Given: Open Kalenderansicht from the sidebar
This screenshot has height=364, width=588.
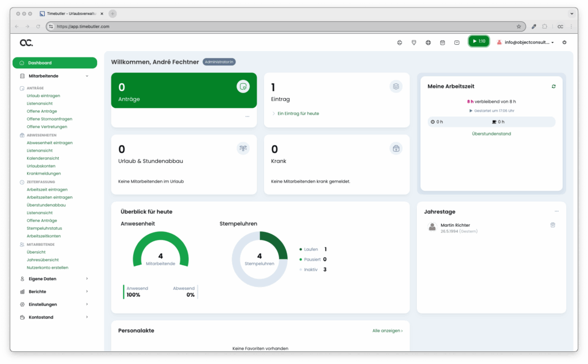Looking at the screenshot, I should tap(42, 158).
